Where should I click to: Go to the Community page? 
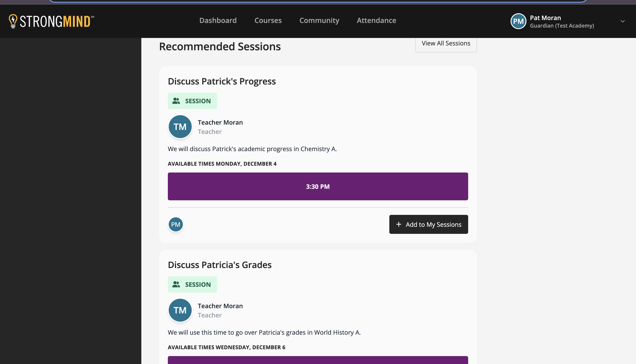[x=319, y=20]
